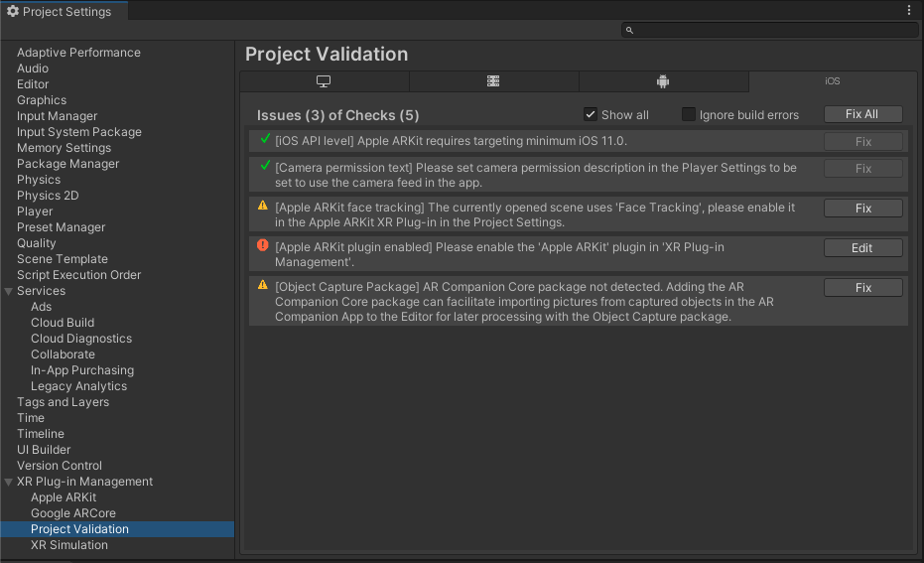Click the red error icon for ARKit plugin
Image resolution: width=924 pixels, height=563 pixels.
tap(263, 245)
